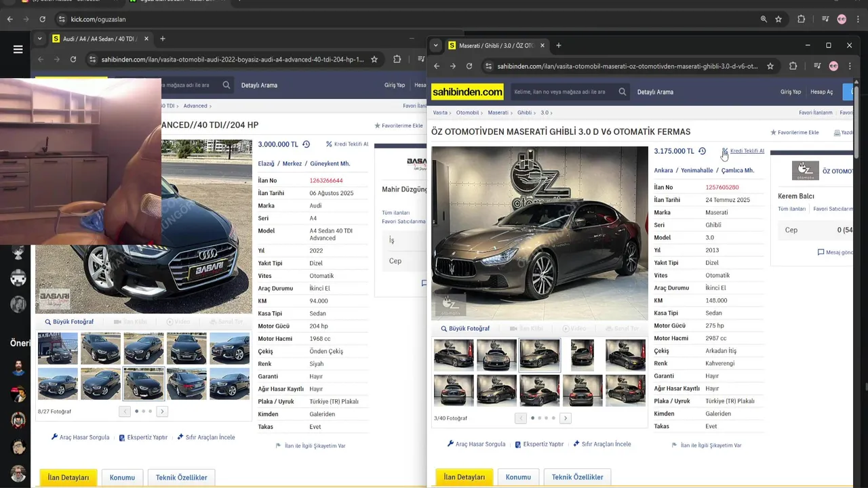868x488 pixels.
Task: Open extensions in the Audi browser window
Action: pos(397,59)
